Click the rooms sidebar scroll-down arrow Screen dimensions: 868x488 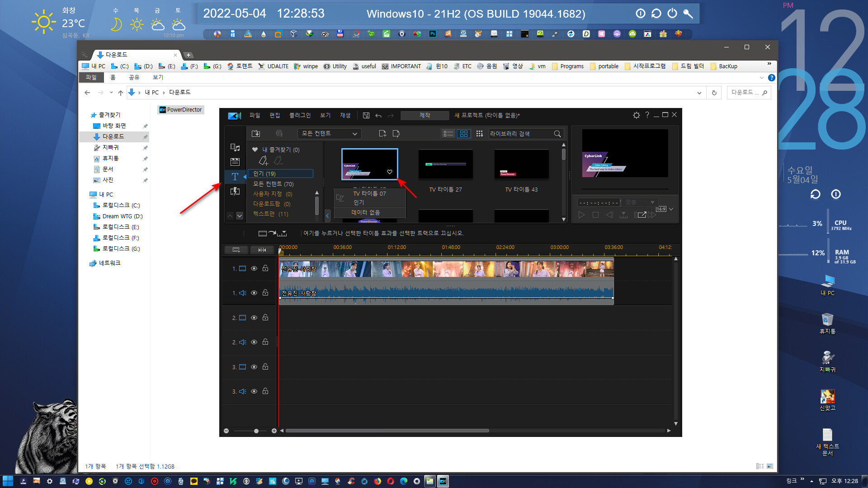(240, 216)
